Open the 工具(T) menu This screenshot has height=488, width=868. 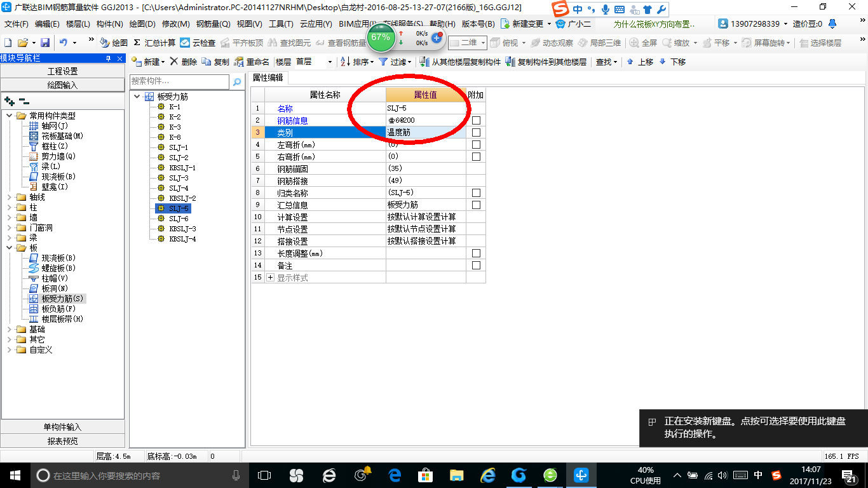pyautogui.click(x=281, y=24)
